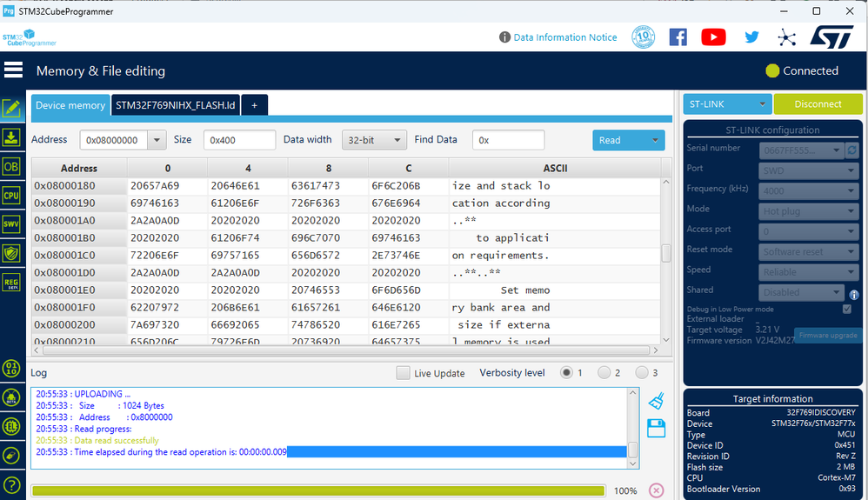Screen dimensions: 868x500
Task: Switch to STM32F769NIHX_FLASH.ld tab
Action: click(176, 105)
